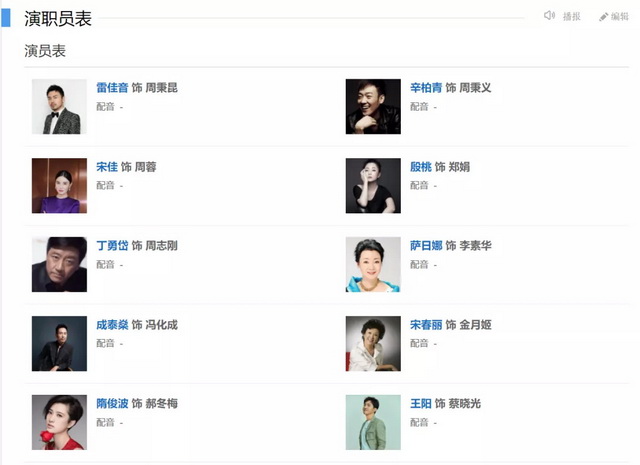View 殷桃's portrait thumbnail

pos(373,185)
